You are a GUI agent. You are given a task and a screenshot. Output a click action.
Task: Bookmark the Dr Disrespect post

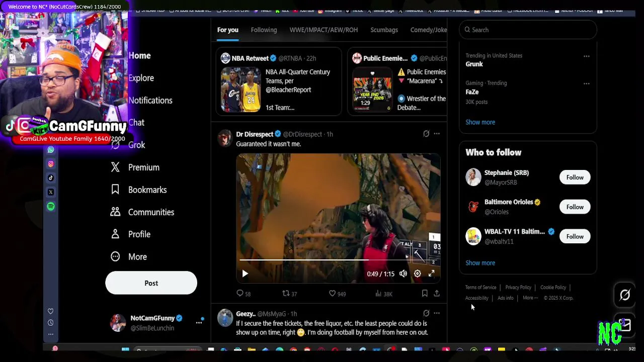coord(425,293)
